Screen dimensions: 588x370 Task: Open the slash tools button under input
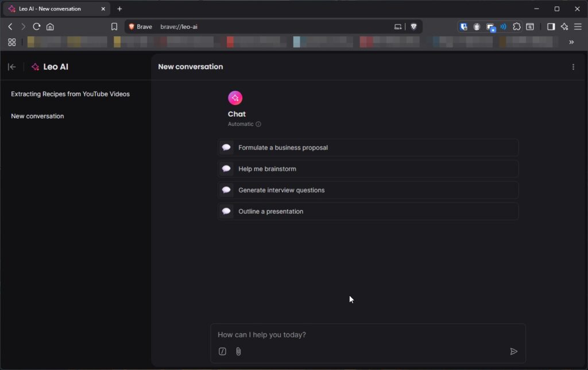click(222, 351)
